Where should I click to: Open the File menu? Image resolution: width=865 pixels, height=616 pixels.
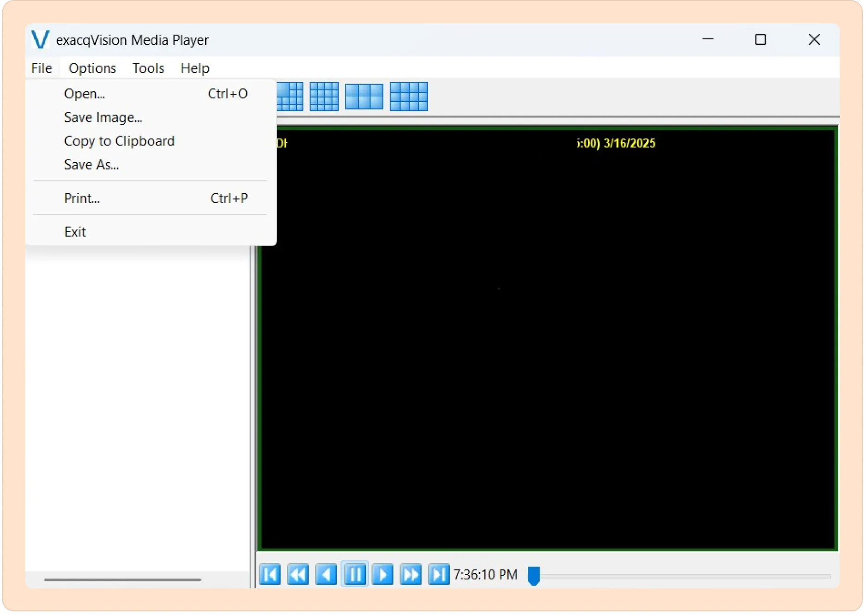click(x=42, y=68)
